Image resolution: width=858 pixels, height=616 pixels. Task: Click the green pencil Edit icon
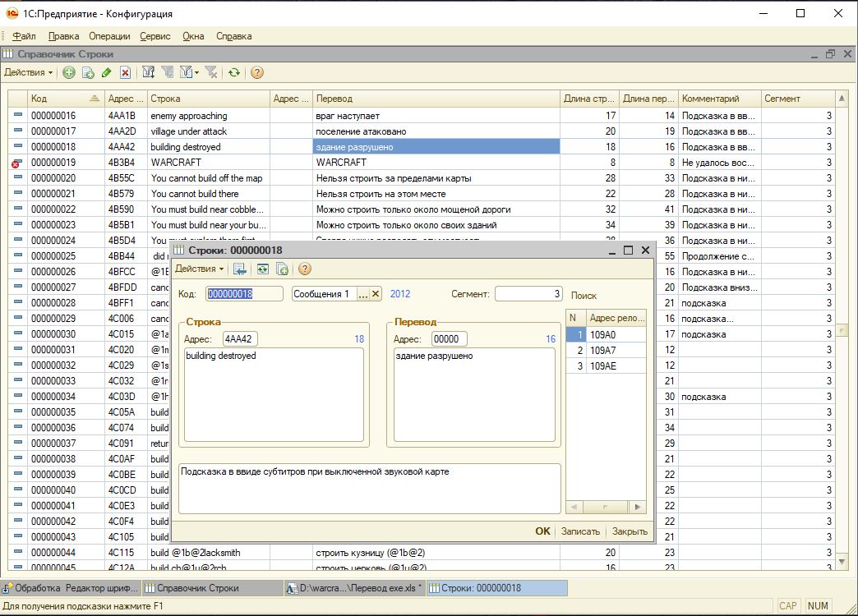pyautogui.click(x=106, y=72)
